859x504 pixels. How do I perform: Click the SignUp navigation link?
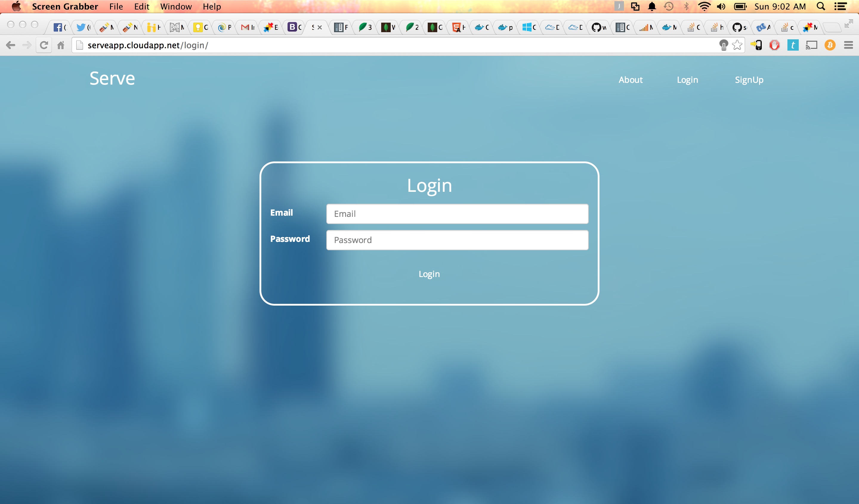[x=749, y=80]
